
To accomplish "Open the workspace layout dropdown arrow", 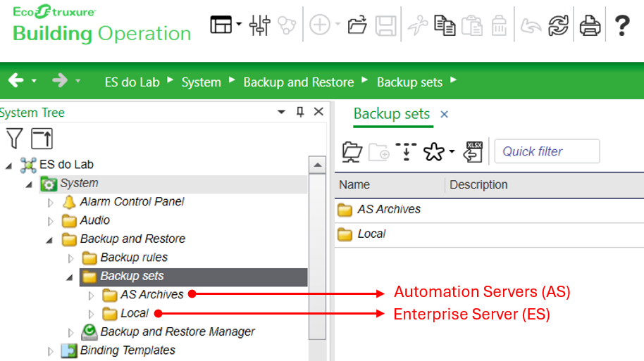I will [239, 24].
